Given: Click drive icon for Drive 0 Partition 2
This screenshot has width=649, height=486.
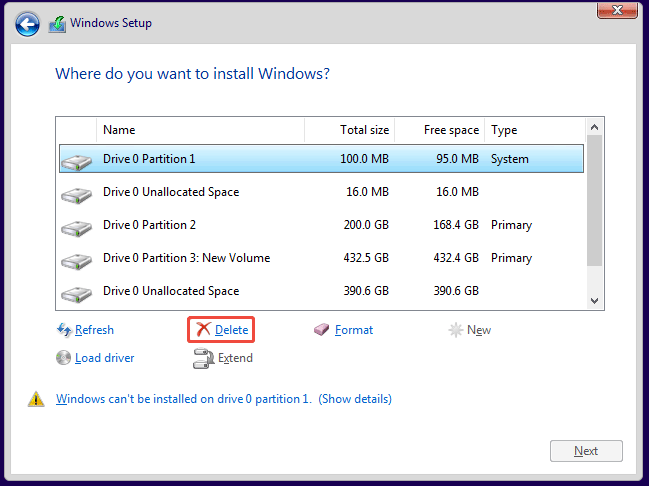Looking at the screenshot, I should (76, 228).
